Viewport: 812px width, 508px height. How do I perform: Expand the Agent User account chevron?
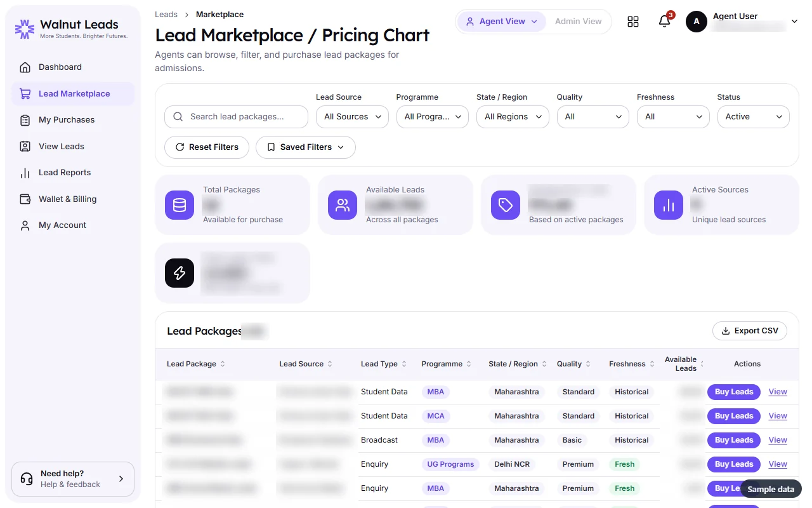[794, 22]
